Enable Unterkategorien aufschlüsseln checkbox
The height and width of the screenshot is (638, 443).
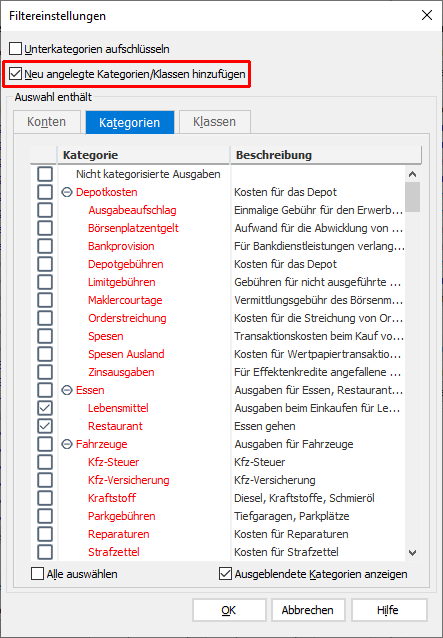point(15,49)
